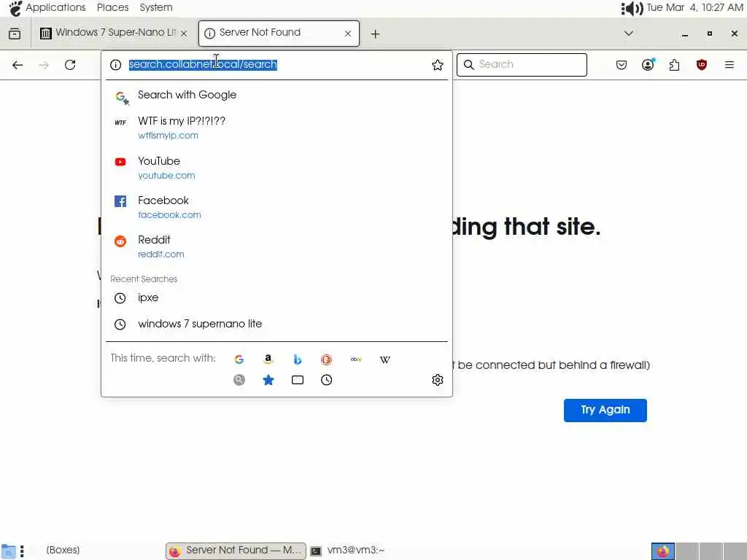Open the Pocket save icon
This screenshot has height=560, width=747.
coord(622,65)
